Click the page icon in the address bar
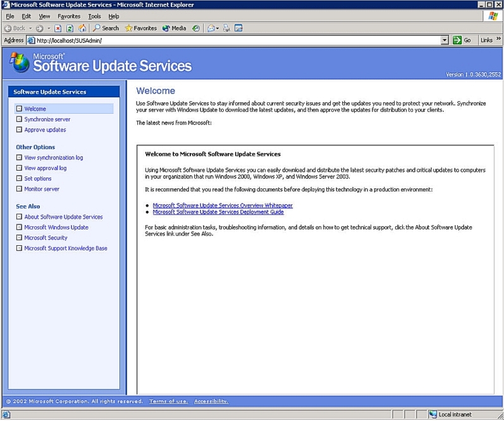Viewport: 504px width, 421px height. tap(31, 40)
